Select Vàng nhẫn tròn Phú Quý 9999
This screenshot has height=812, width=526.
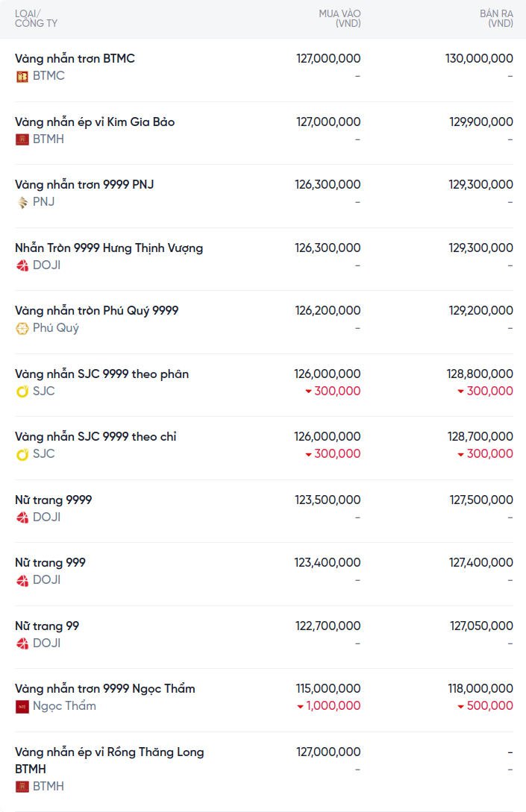96,310
